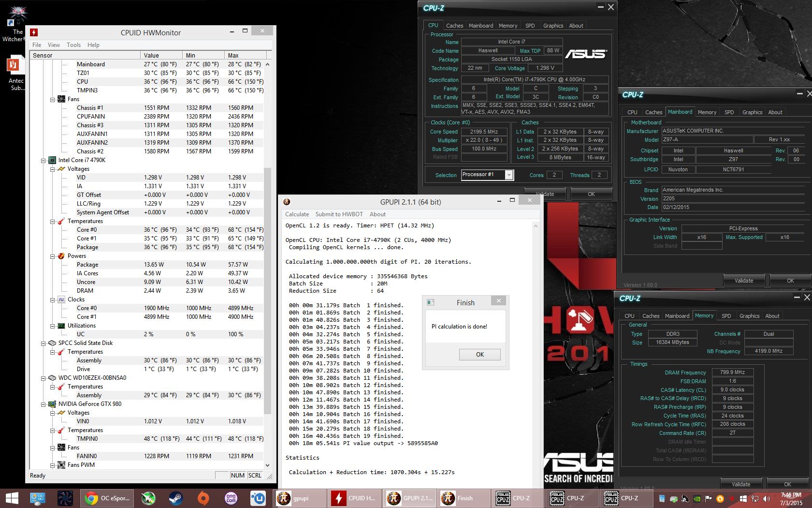The image size is (812, 508).
Task: Collapse the Powers group in HWMonitor
Action: point(52,256)
